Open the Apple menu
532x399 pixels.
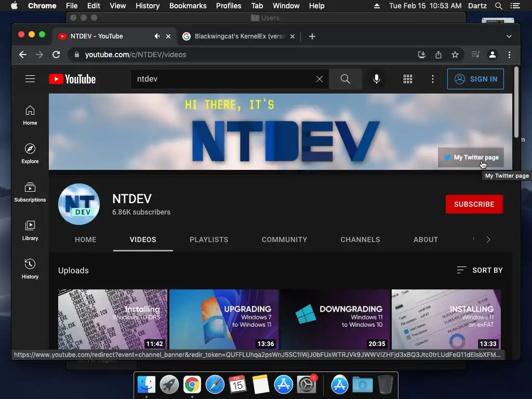(x=14, y=6)
